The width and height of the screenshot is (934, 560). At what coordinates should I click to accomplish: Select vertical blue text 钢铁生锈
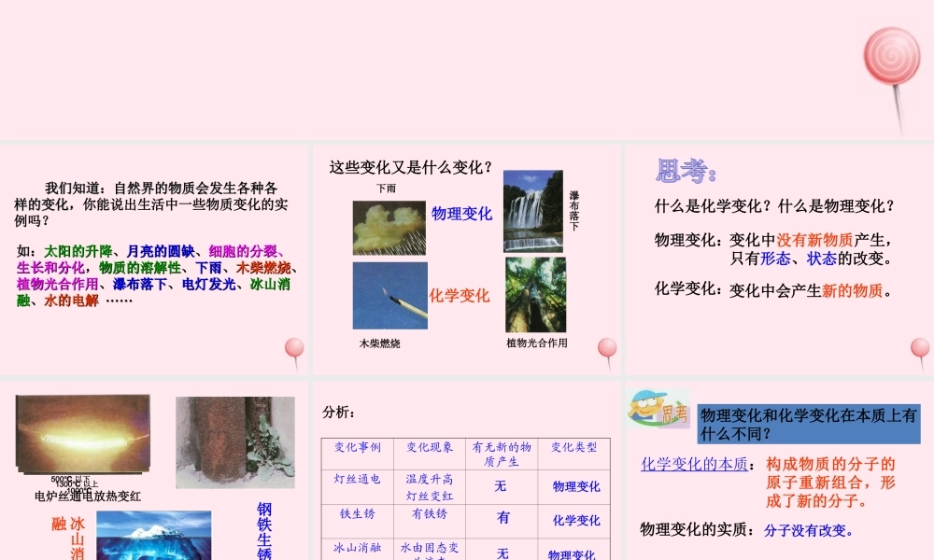tap(264, 531)
